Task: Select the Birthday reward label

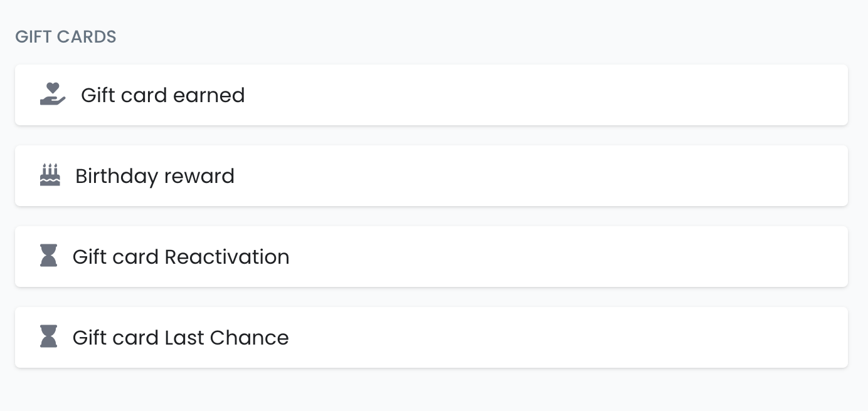Action: click(x=154, y=176)
